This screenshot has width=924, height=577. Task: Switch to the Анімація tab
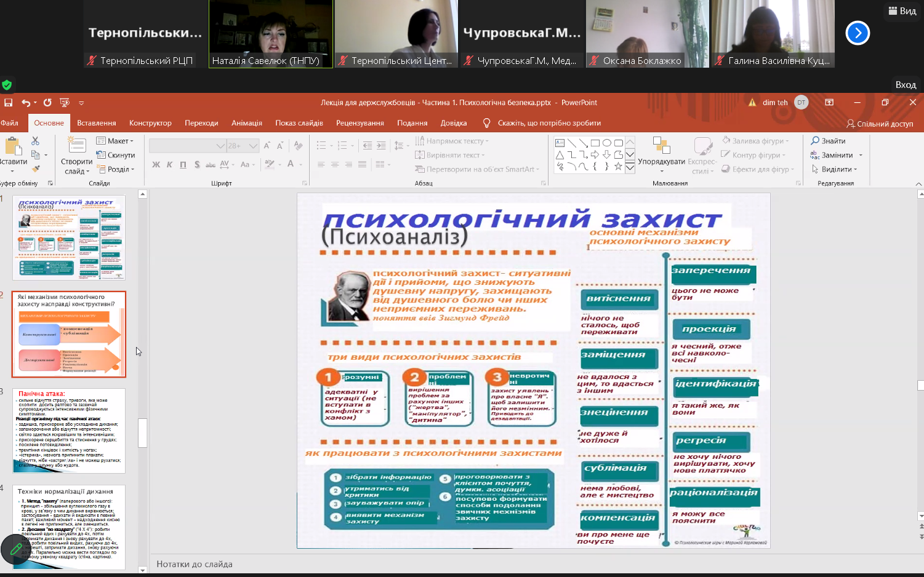click(x=247, y=123)
